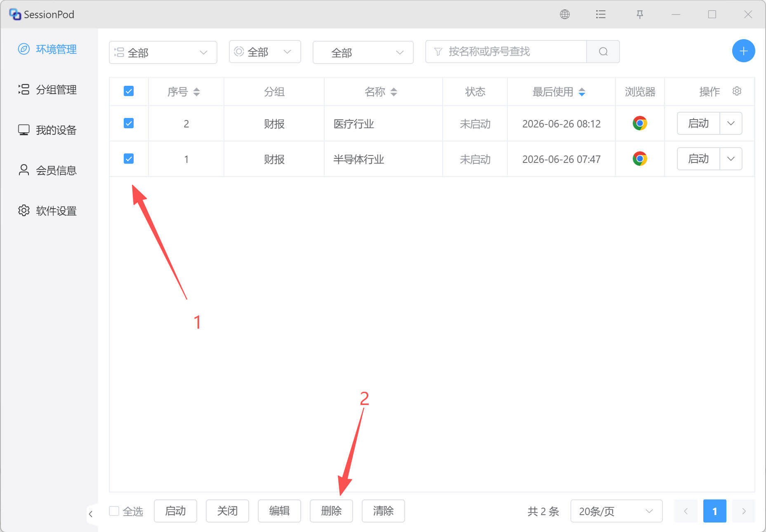Click the blue plus add-environment button
The width and height of the screenshot is (766, 532).
coord(743,51)
